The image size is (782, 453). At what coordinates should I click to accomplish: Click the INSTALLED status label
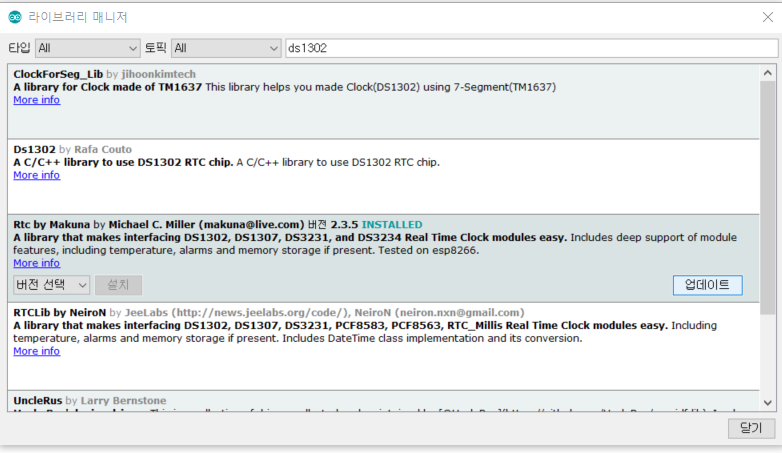point(392,225)
